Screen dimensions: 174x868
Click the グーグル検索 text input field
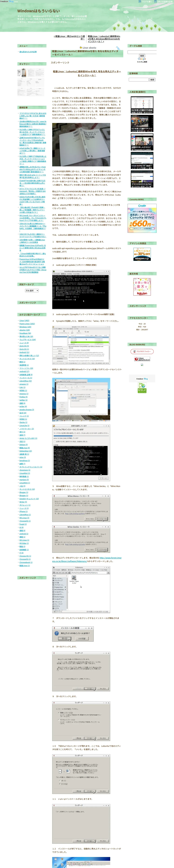(142, 52)
